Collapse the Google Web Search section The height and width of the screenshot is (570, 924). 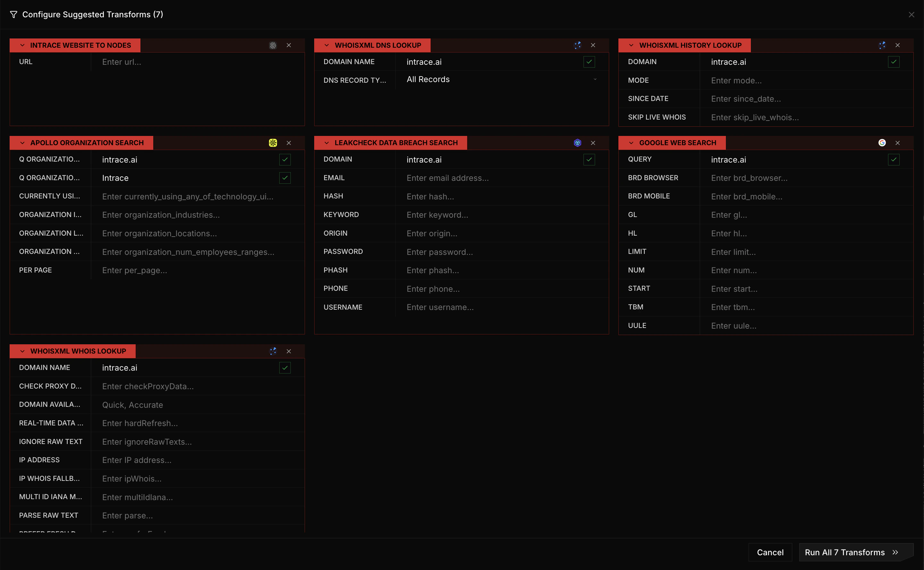632,143
